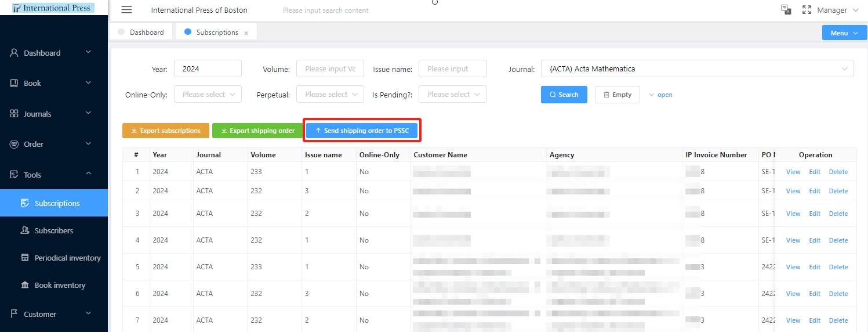This screenshot has width=868, height=332.
Task: Expand the Order sidebar menu chevron
Action: click(89, 143)
